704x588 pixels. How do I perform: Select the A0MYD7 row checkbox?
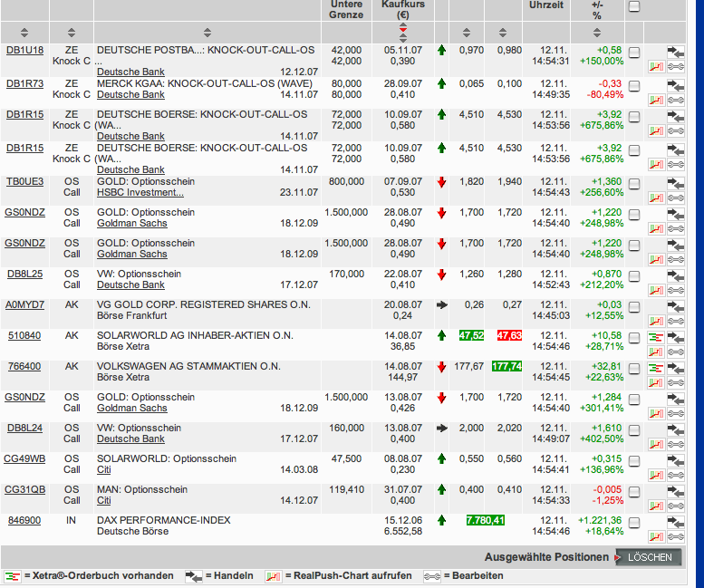tap(634, 307)
